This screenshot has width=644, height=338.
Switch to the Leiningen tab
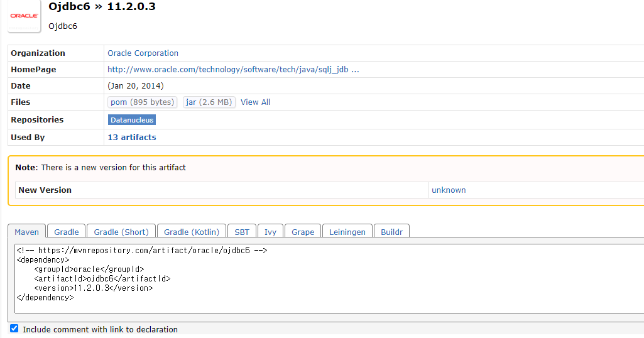[x=347, y=232]
